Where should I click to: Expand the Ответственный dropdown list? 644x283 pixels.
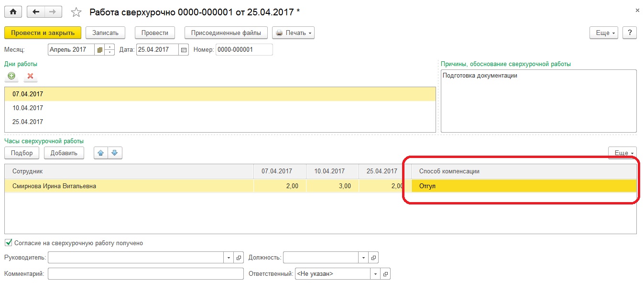pos(375,274)
